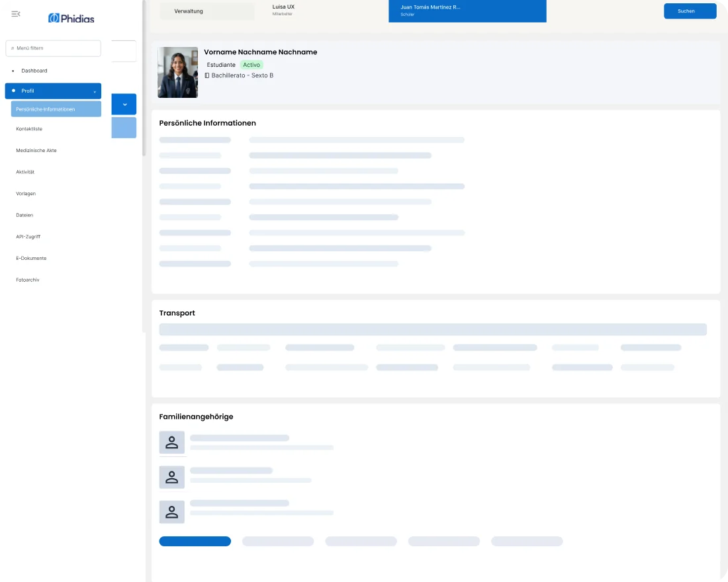This screenshot has height=582, width=728.
Task: Click the Estudiante role label
Action: pyautogui.click(x=221, y=65)
